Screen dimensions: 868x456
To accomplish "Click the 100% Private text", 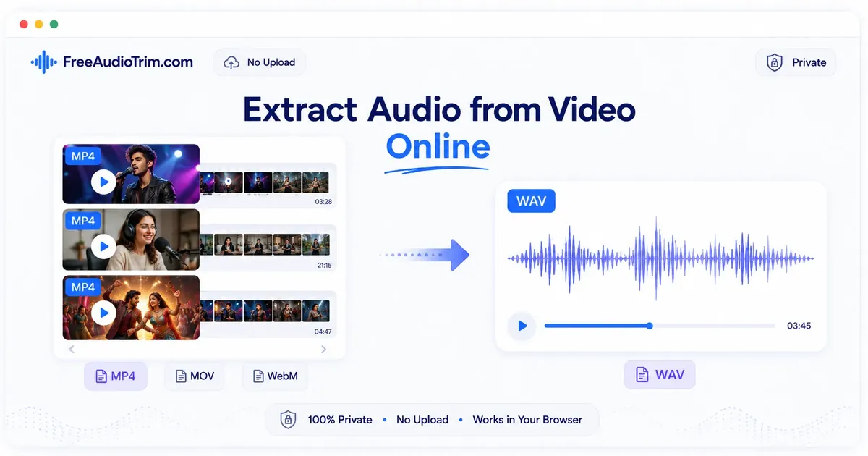I will [x=340, y=420].
